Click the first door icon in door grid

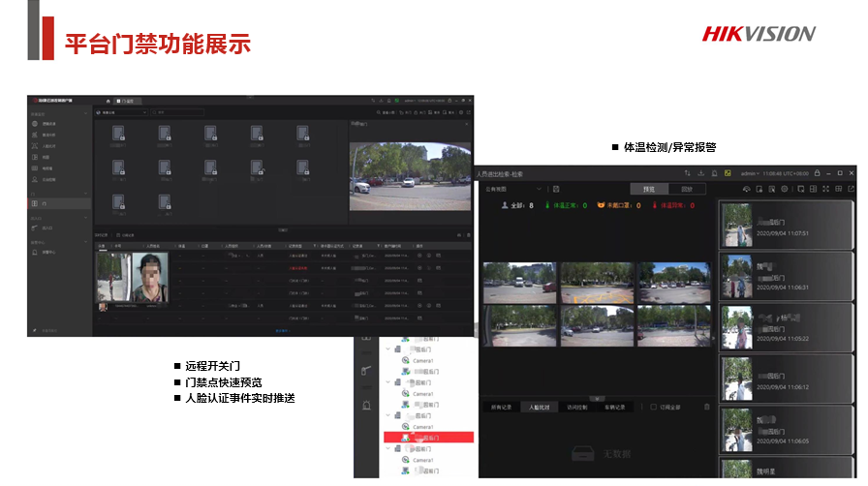(x=118, y=136)
